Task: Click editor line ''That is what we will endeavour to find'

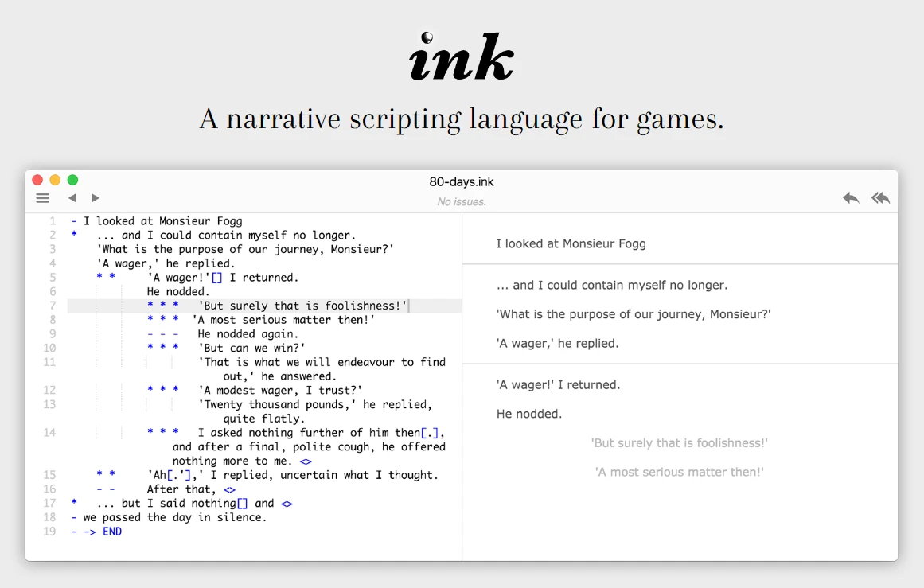Action: click(322, 362)
